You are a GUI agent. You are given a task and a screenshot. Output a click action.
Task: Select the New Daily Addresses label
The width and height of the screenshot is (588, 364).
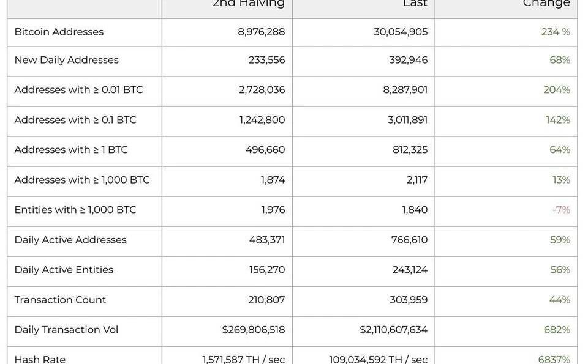click(66, 60)
